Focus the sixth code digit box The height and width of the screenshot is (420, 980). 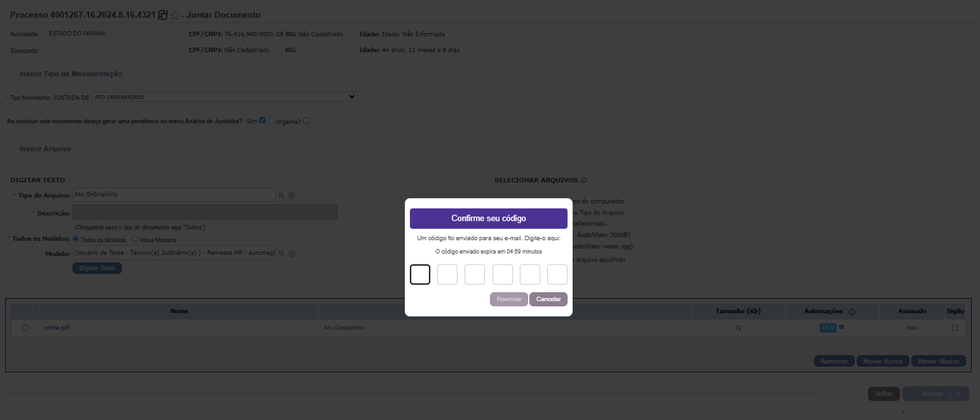pyautogui.click(x=557, y=274)
